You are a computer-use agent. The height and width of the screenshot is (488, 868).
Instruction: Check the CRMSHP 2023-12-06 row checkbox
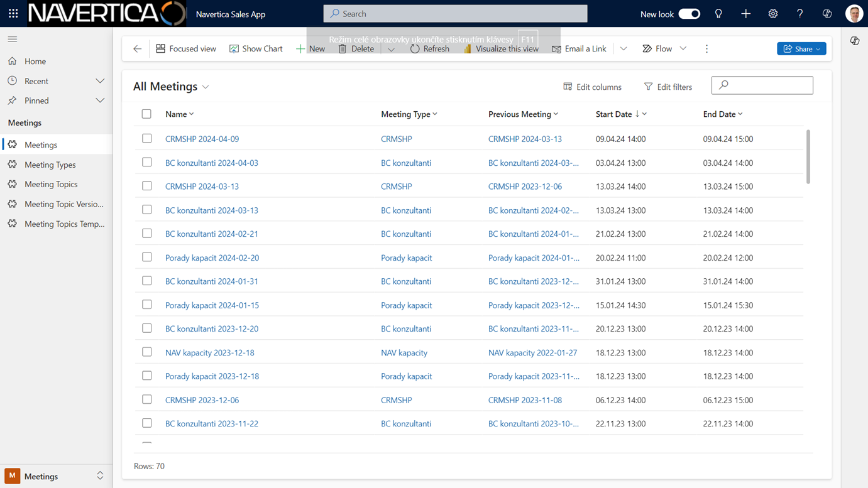[x=146, y=399]
